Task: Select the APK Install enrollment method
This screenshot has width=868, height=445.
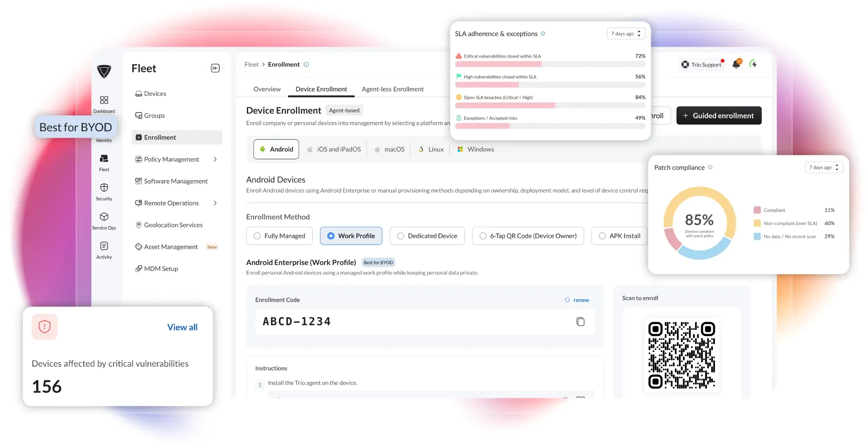Action: (619, 236)
